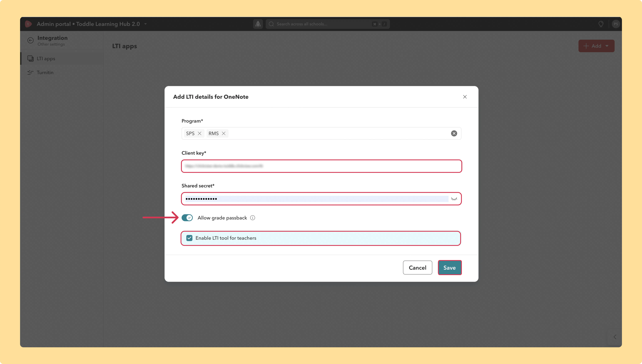Toggle Allow grade passback switch
Image resolution: width=642 pixels, height=364 pixels.
(187, 218)
